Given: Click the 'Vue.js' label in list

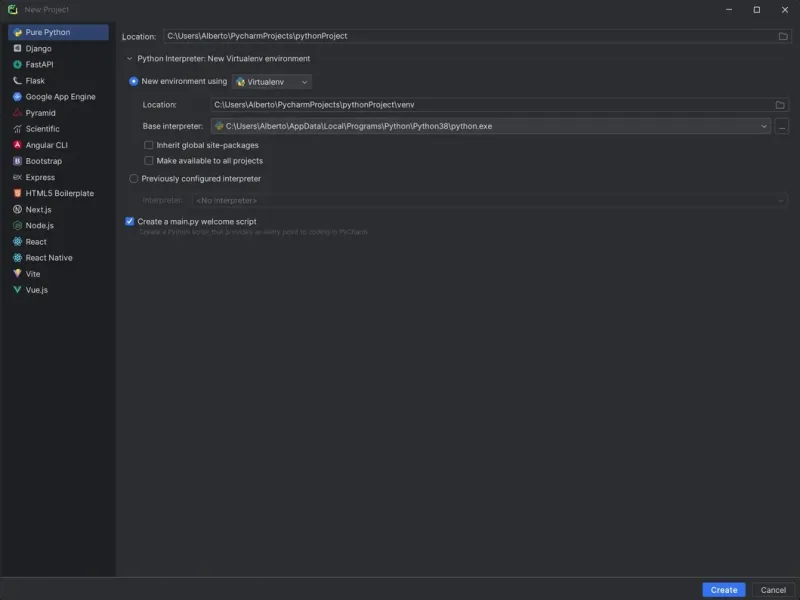Looking at the screenshot, I should [x=36, y=290].
